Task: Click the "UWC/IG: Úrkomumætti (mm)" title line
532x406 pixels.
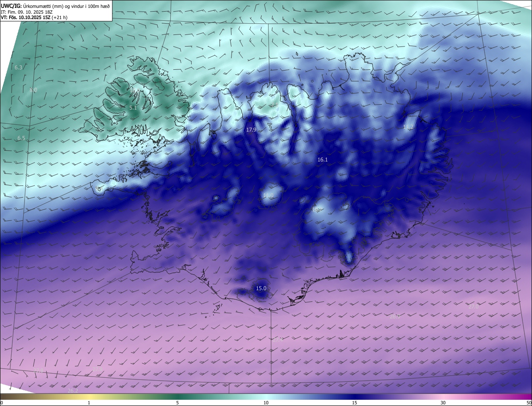Action: tap(56, 5)
